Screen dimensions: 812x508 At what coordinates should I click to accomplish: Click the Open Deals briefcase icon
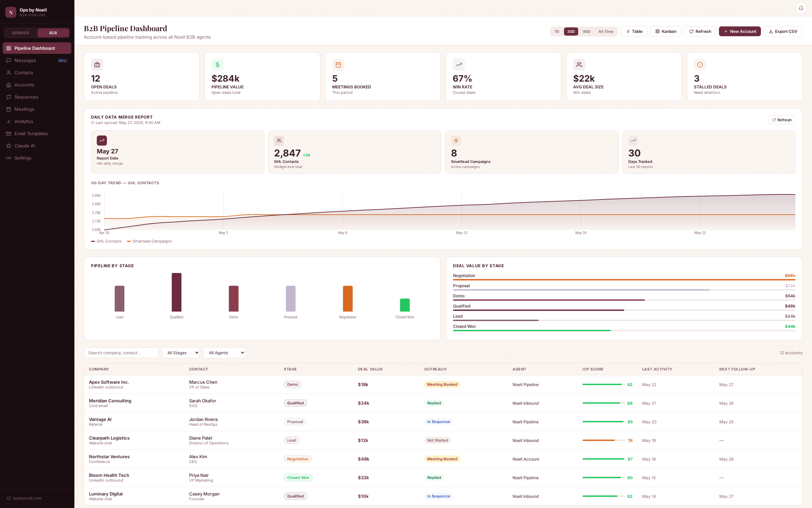[97, 65]
